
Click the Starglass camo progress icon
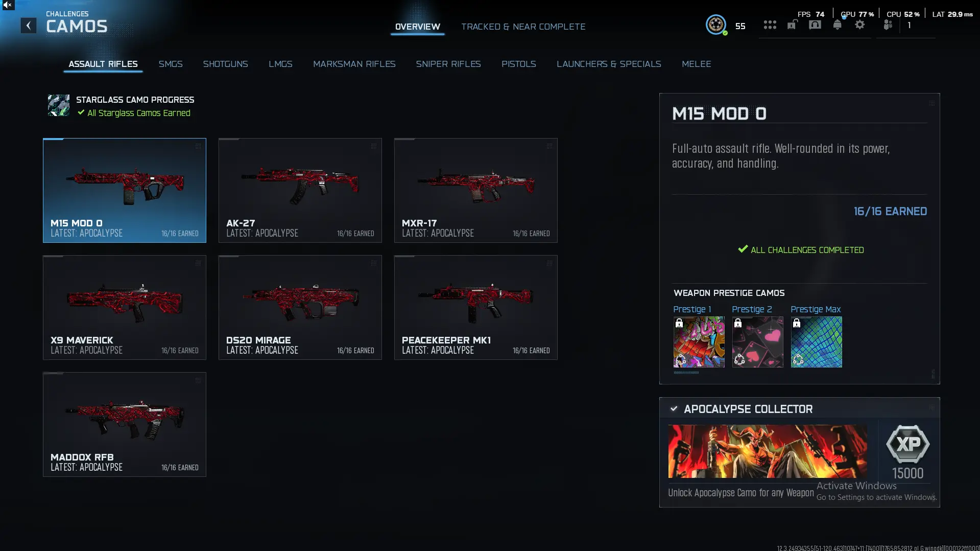pos(59,105)
